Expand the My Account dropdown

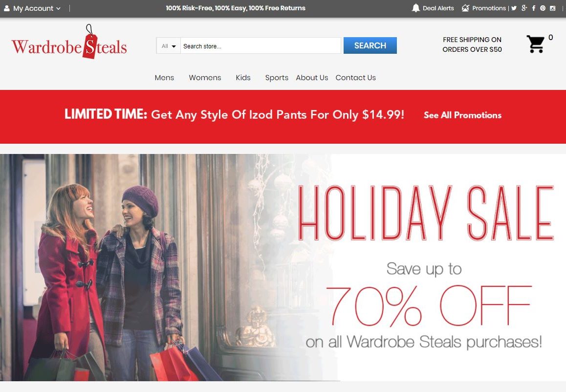point(32,8)
